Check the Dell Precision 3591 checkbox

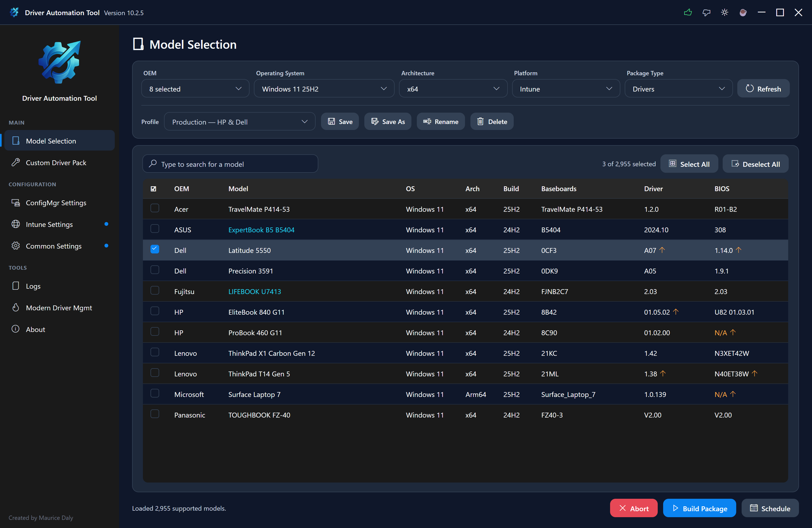[155, 270]
